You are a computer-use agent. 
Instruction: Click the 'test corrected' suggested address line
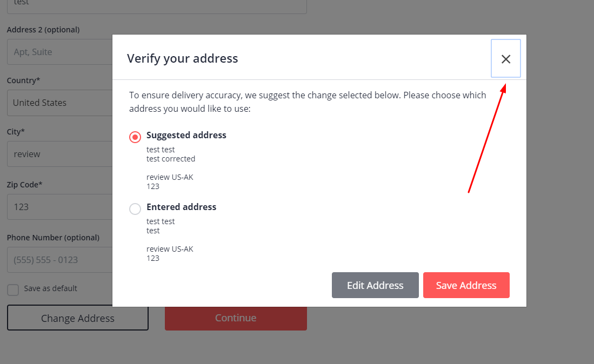pos(171,159)
